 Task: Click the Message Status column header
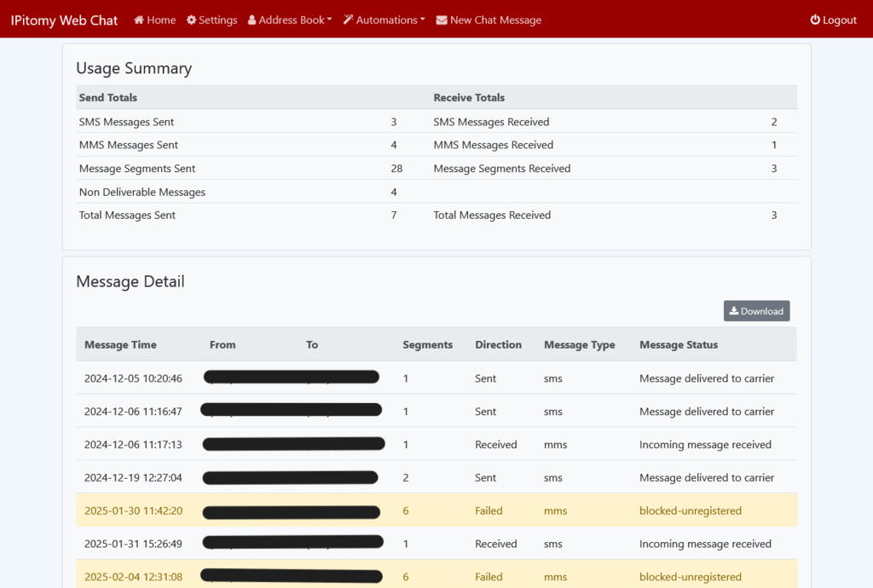[679, 345]
